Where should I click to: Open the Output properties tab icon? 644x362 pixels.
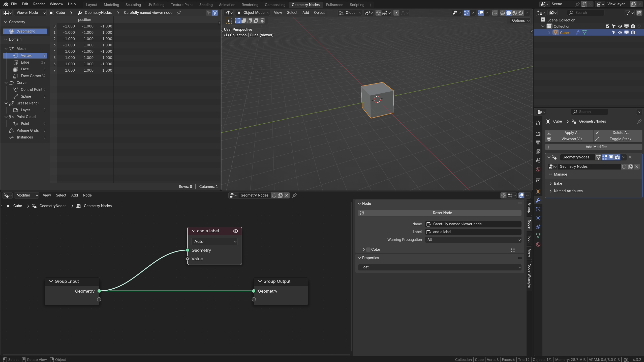538,143
